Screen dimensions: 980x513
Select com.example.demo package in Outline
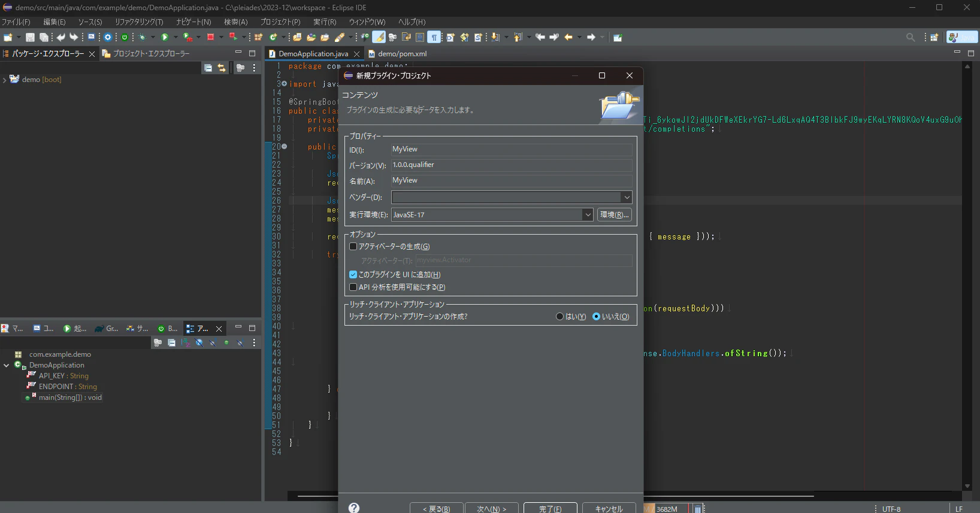pos(54,354)
